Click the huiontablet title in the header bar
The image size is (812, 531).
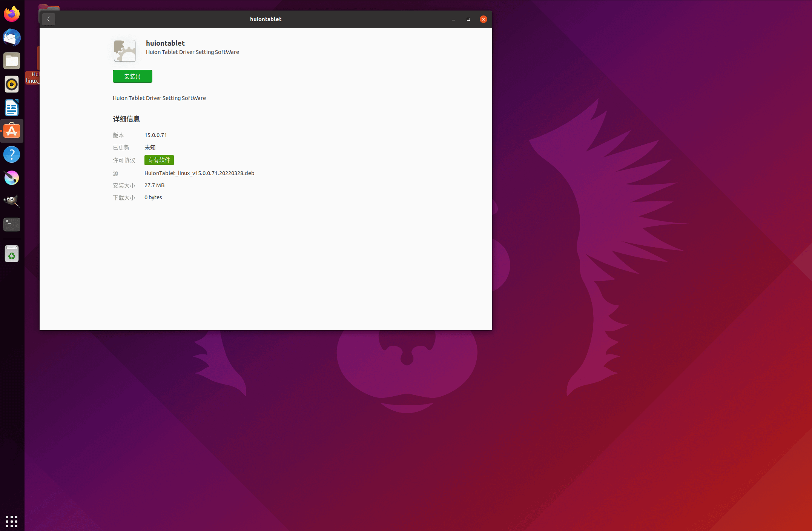[x=266, y=19]
